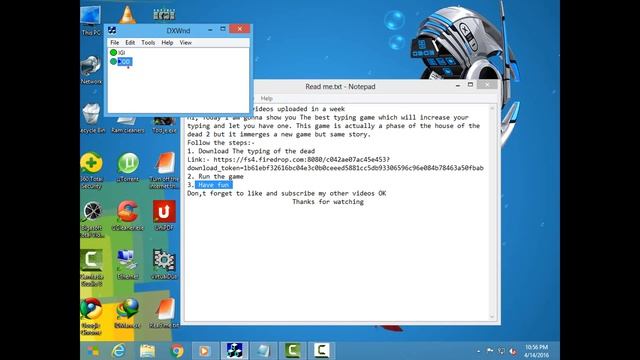
Task: Open File Explorer from the taskbar
Action: tap(147, 351)
